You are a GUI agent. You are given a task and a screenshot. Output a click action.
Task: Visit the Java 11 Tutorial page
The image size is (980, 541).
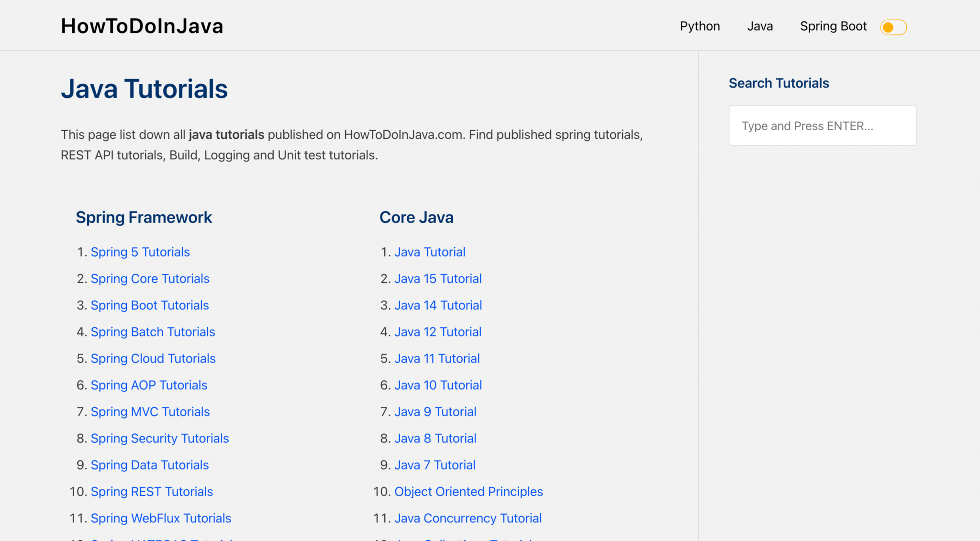[437, 359]
